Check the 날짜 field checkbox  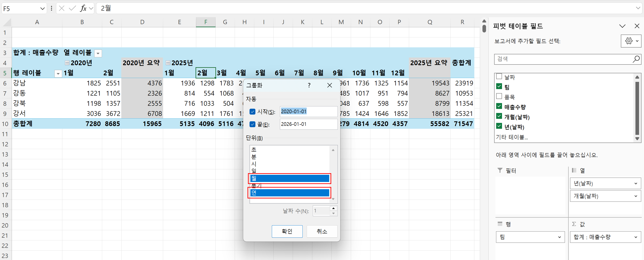pos(499,76)
